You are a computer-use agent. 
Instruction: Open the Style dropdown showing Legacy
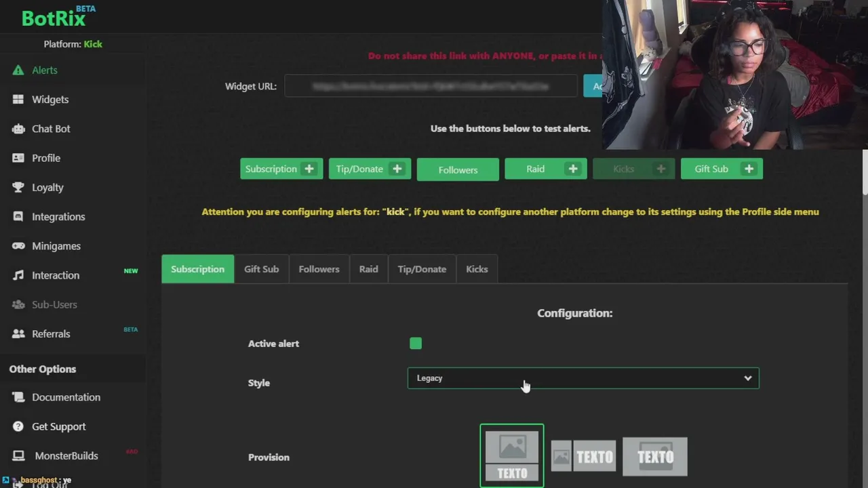(583, 378)
